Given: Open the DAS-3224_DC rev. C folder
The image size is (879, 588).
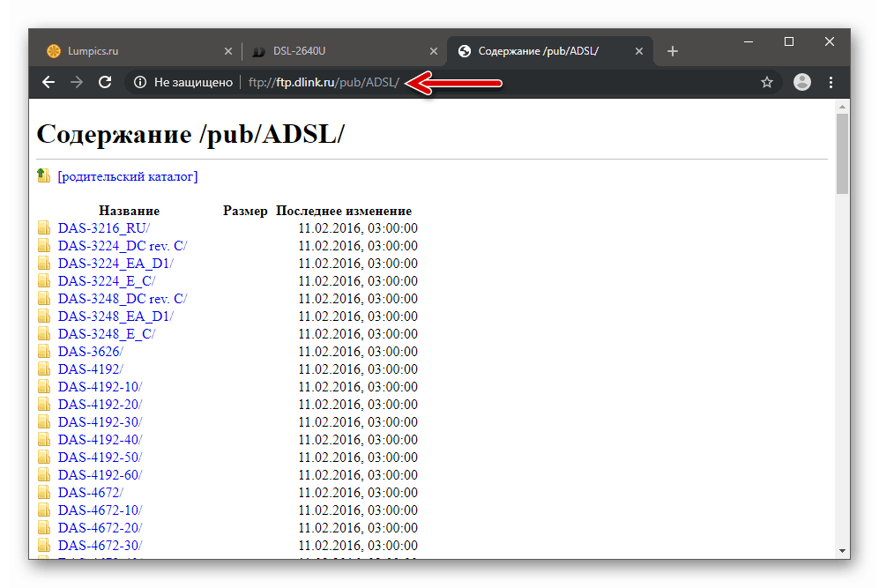Looking at the screenshot, I should tap(123, 245).
